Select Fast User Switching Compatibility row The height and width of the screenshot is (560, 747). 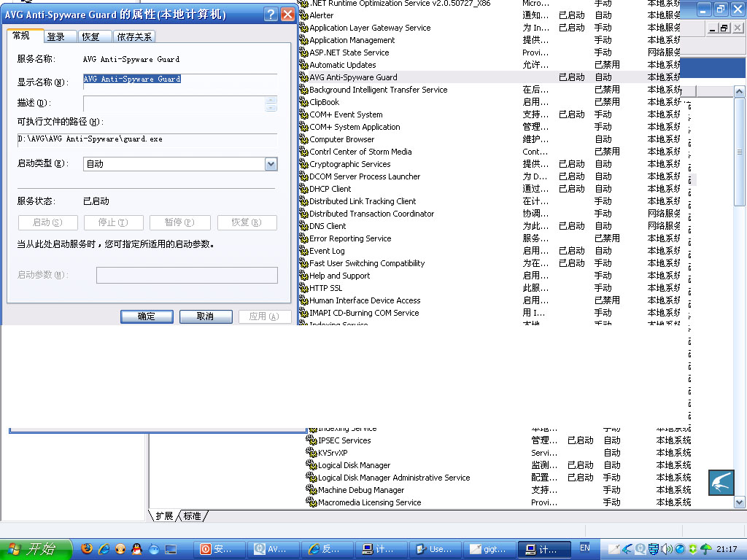click(489, 263)
